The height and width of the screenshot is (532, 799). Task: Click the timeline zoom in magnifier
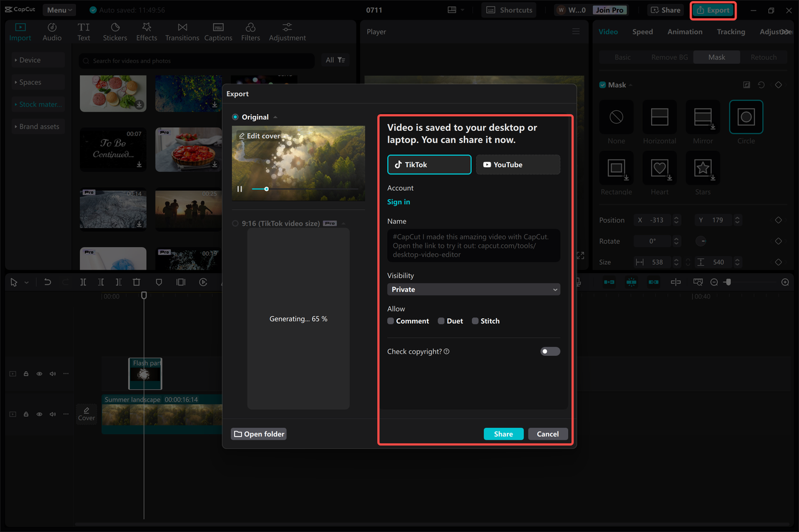785,283
